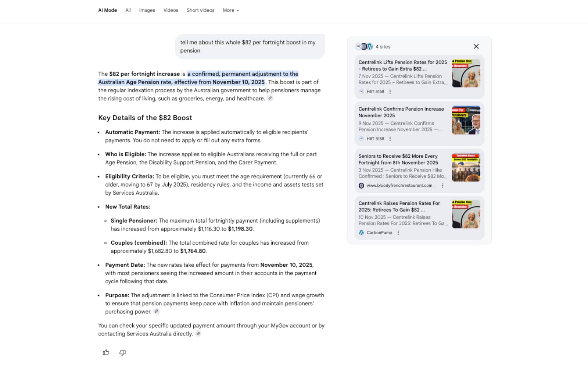Open options for bloodyfrenchrestaurant.com source

(442, 186)
